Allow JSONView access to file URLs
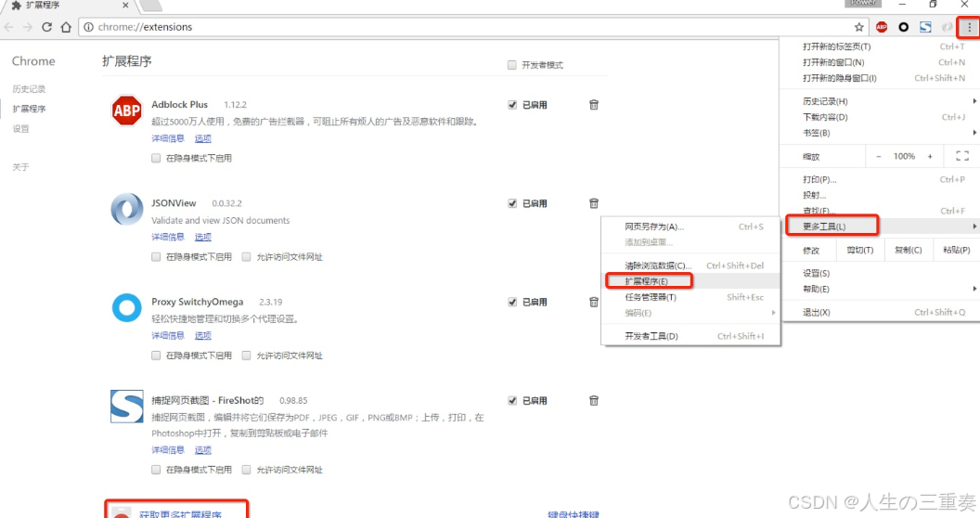 (246, 257)
